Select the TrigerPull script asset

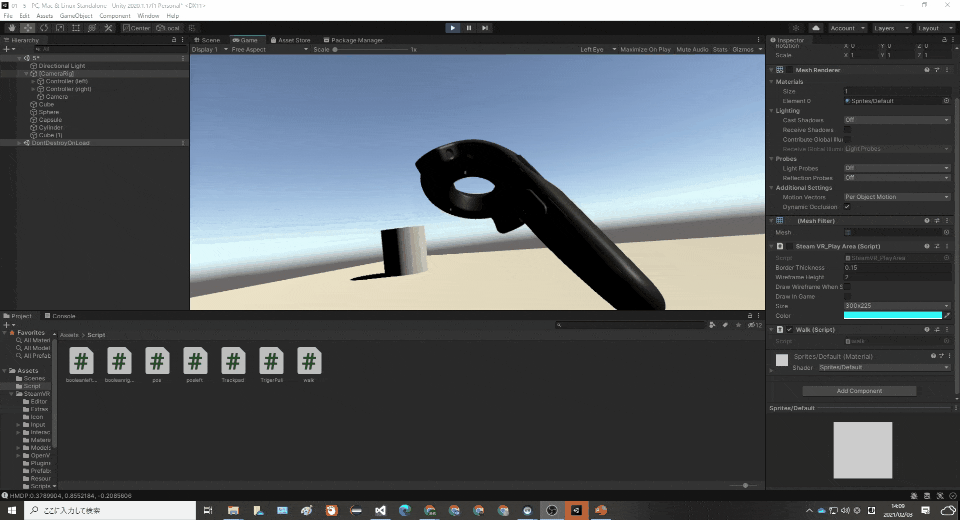[271, 365]
